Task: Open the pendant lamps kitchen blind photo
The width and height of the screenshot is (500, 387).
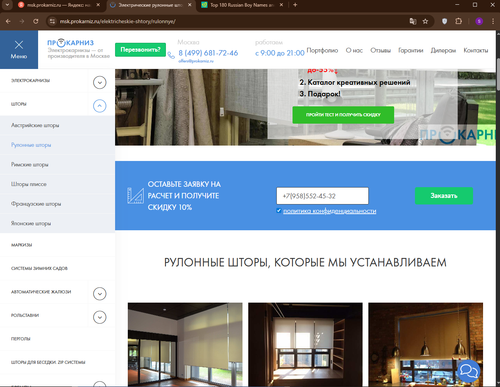Action: (x=426, y=345)
